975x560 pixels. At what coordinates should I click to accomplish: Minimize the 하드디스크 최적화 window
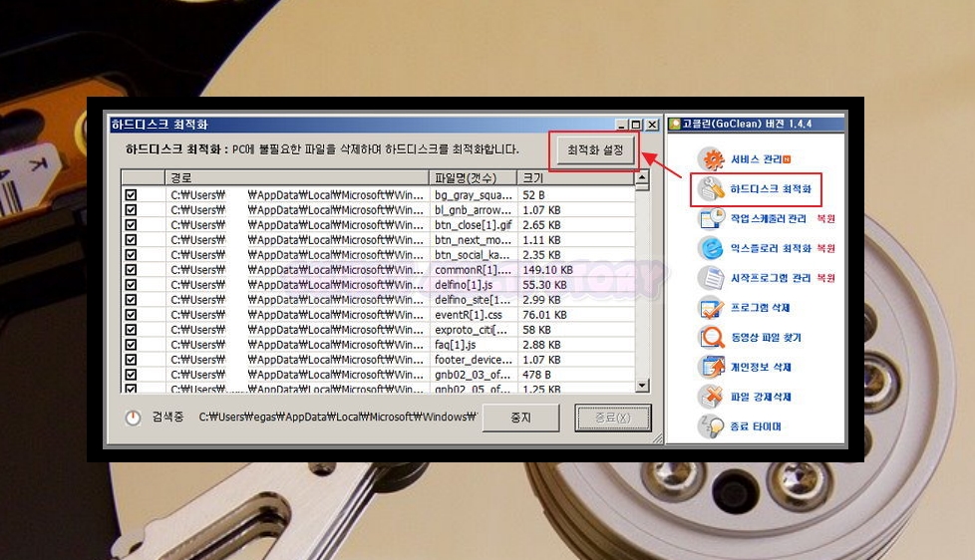click(x=622, y=125)
